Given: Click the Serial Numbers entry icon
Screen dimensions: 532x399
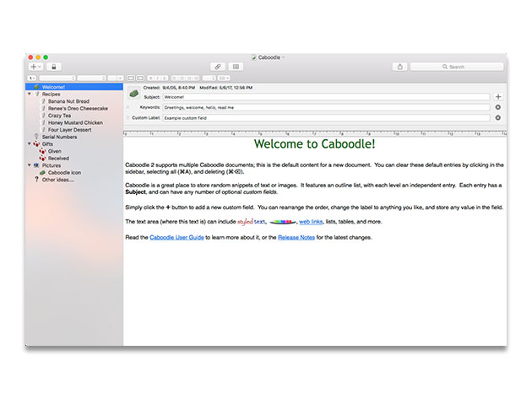Looking at the screenshot, I should point(36,137).
